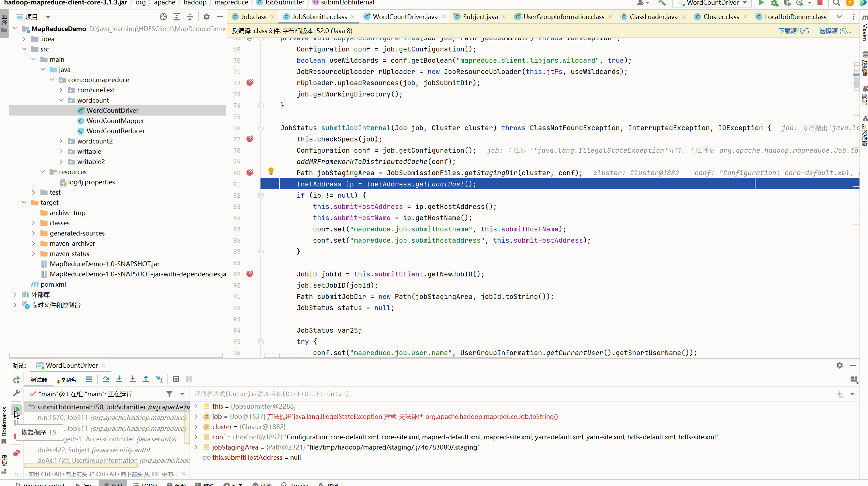Click the filter threads icon in debug panel

[169, 394]
